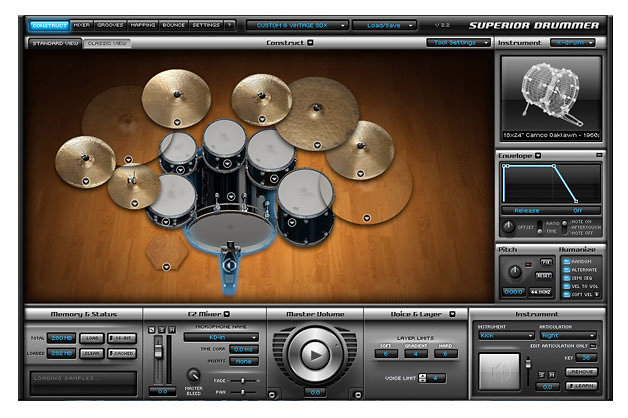Open the Tool Settings dropdown
The image size is (628, 418).
click(x=458, y=42)
